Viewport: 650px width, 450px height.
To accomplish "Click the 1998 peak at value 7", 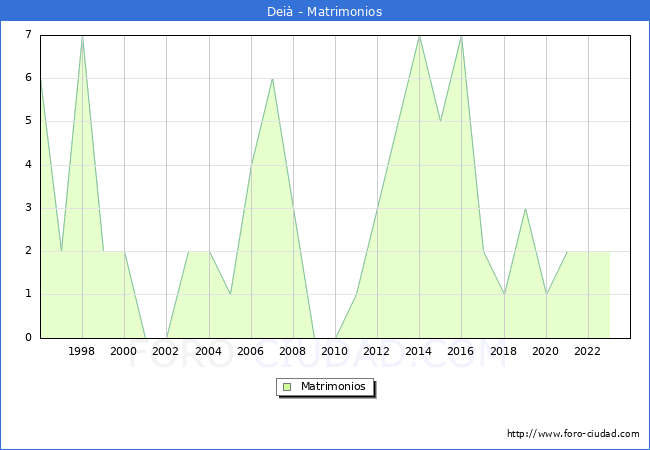I will [x=82, y=37].
